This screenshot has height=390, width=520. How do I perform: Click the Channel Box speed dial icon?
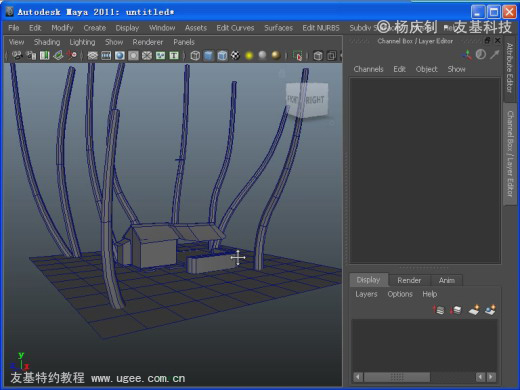[x=481, y=54]
